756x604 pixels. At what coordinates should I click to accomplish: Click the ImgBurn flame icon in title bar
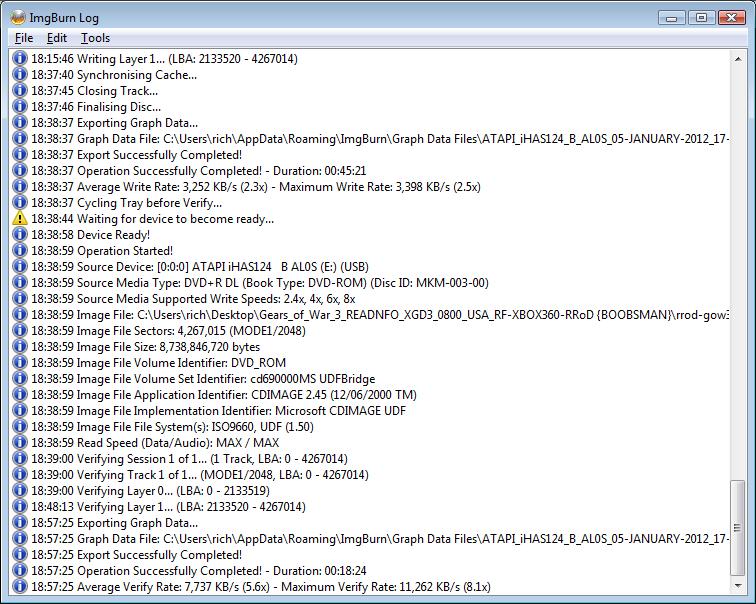18,17
